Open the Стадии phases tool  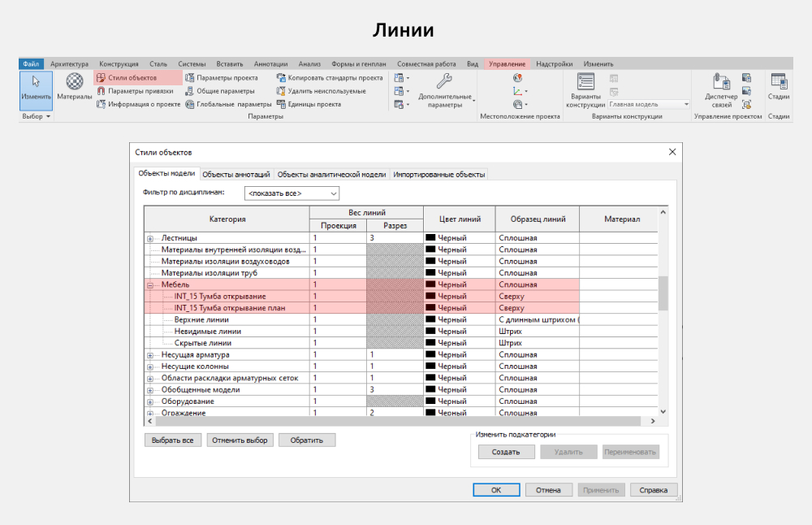pos(779,86)
